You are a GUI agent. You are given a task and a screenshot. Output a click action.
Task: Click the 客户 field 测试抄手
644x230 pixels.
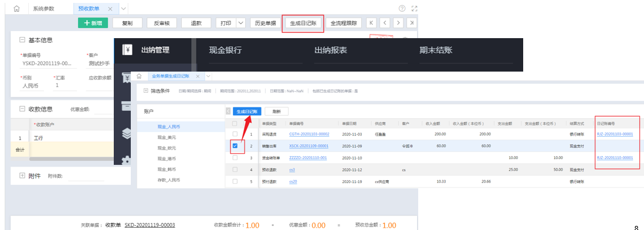click(x=99, y=63)
